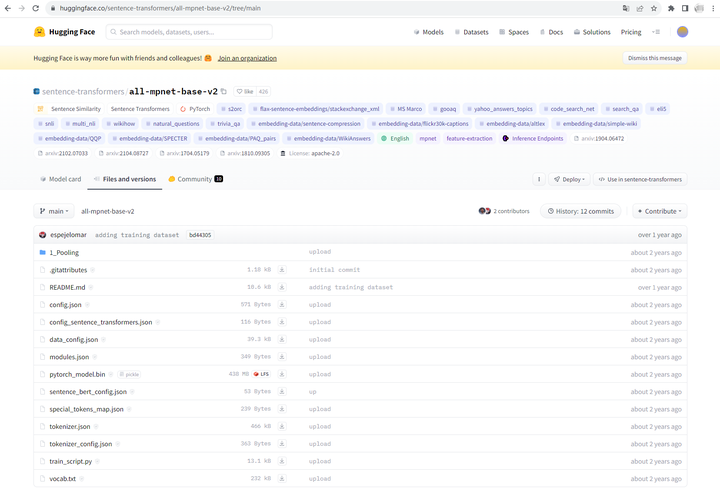Bookmark this page with star icon

click(653, 8)
